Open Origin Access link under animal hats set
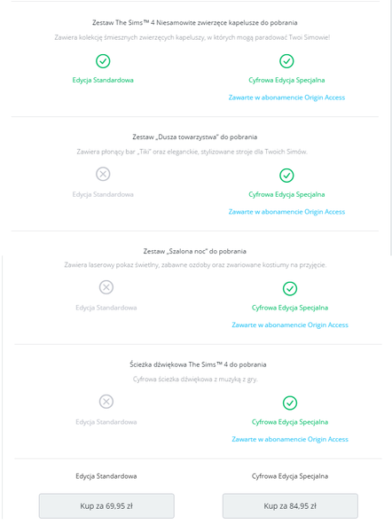This screenshot has width=392, height=532. tap(286, 98)
